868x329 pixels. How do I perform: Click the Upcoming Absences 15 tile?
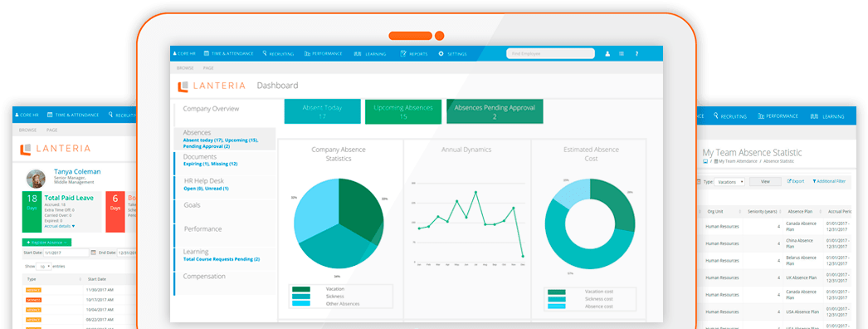tap(403, 111)
